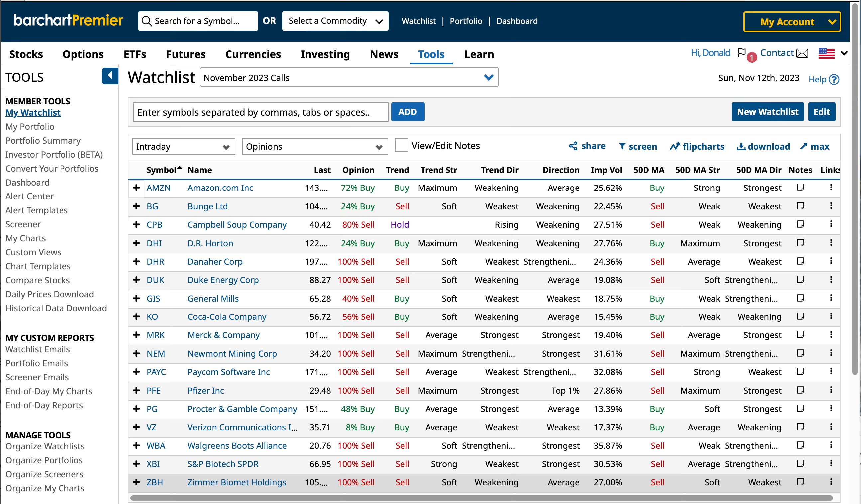
Task: Open the Opinions view dropdown
Action: point(315,147)
